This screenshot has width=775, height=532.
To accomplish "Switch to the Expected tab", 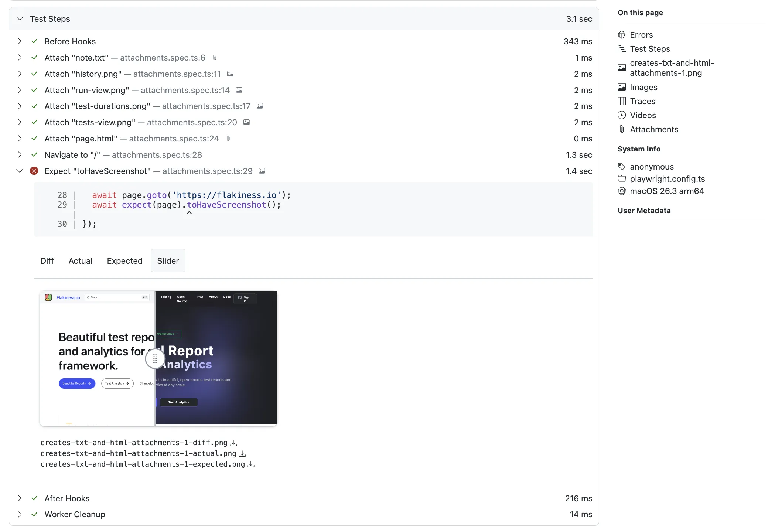I will [x=124, y=261].
